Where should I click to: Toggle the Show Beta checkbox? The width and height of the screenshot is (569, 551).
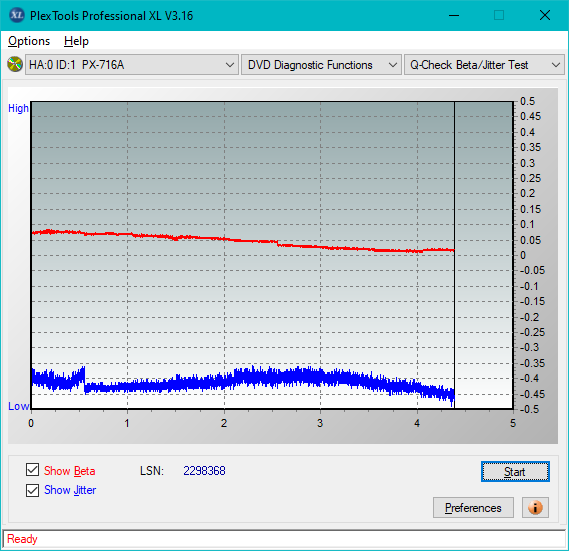pos(32,470)
